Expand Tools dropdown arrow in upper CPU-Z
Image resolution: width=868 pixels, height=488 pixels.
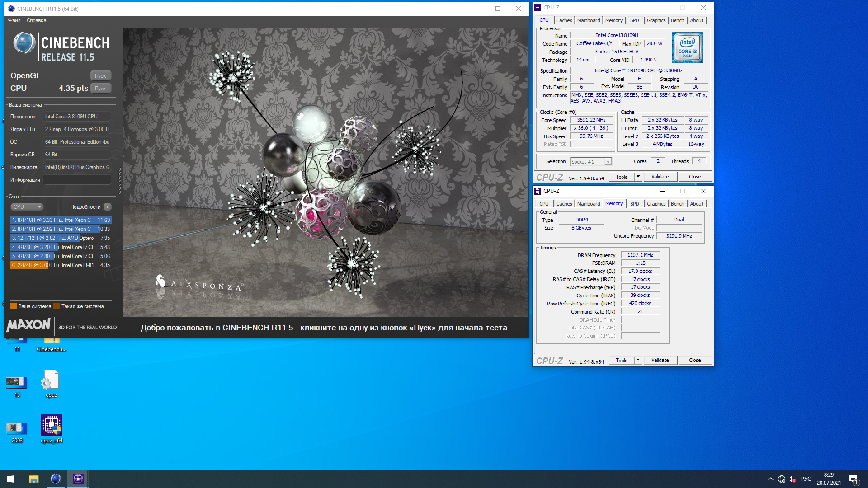coord(638,177)
